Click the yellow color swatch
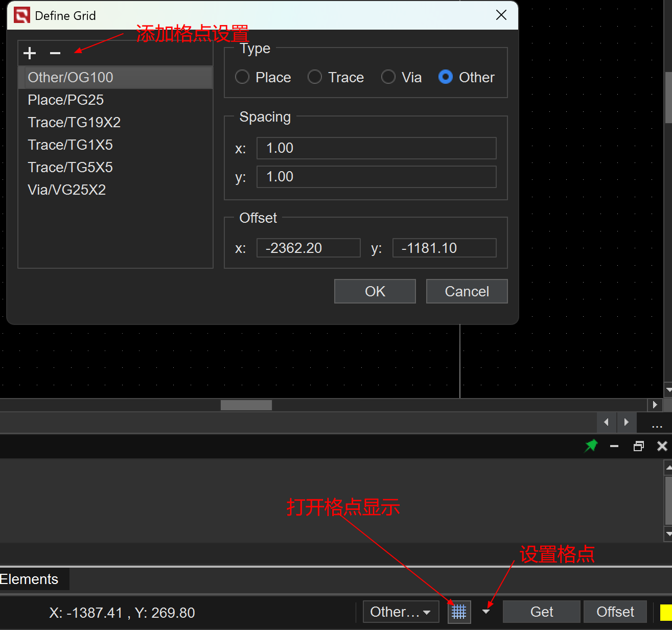 (x=665, y=612)
